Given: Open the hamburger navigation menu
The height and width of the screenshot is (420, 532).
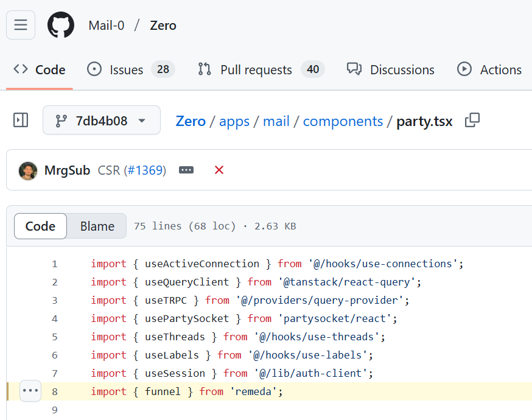Looking at the screenshot, I should point(21,25).
